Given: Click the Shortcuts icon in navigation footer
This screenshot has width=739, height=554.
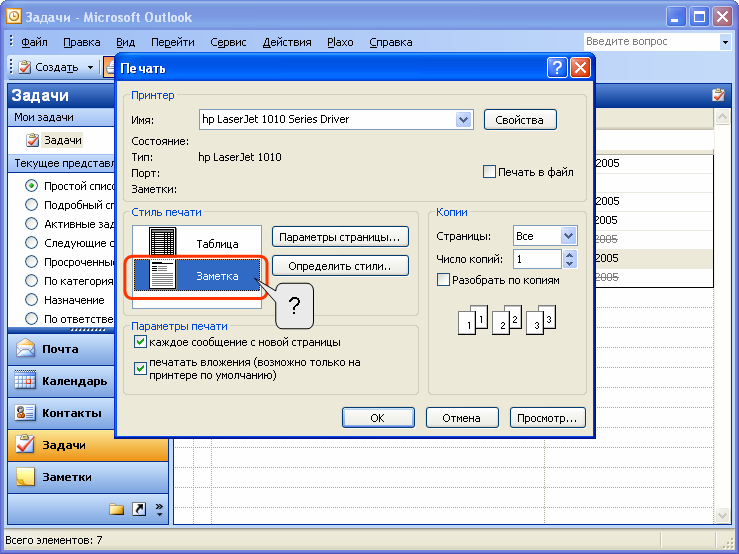Looking at the screenshot, I should point(139,509).
